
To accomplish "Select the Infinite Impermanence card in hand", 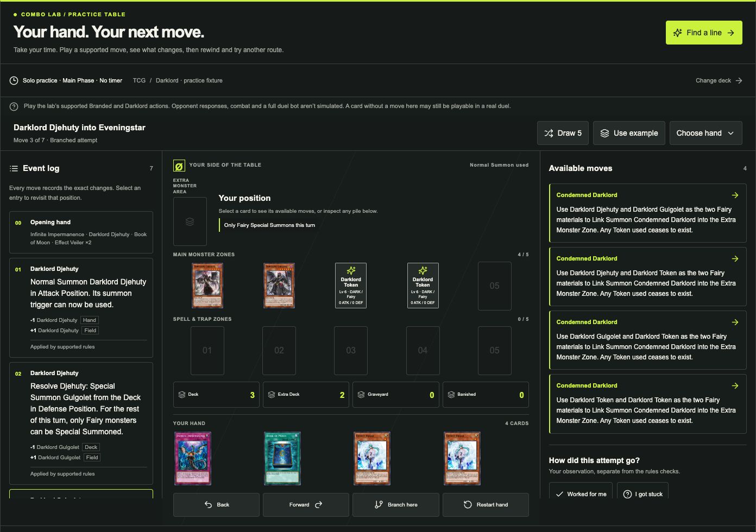I will 193,458.
